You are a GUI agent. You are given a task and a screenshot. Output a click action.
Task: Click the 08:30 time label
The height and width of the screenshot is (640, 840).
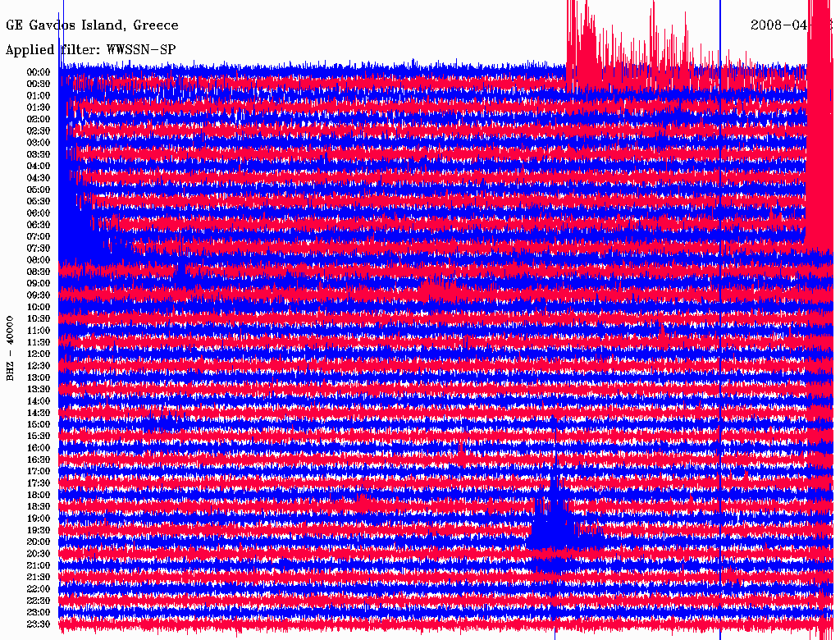[x=38, y=272]
